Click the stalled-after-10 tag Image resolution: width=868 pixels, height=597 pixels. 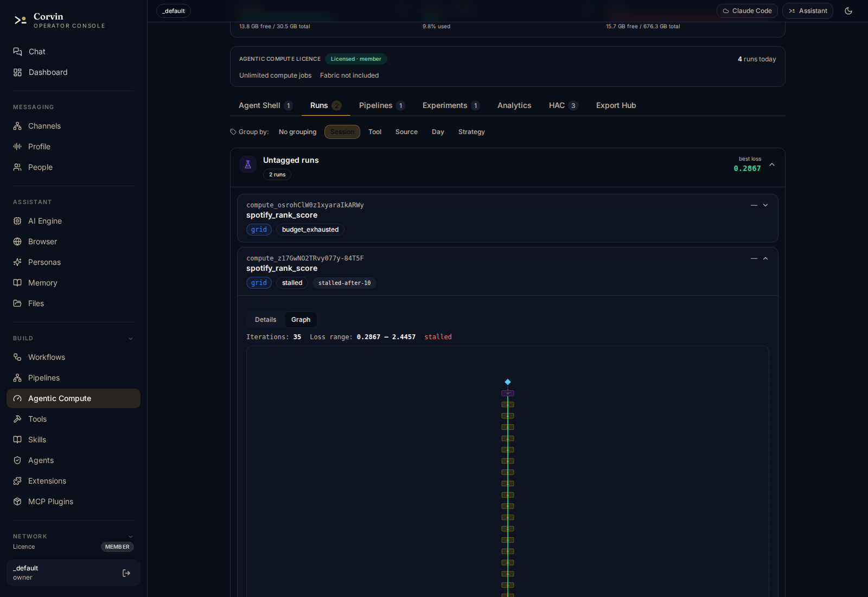[344, 283]
